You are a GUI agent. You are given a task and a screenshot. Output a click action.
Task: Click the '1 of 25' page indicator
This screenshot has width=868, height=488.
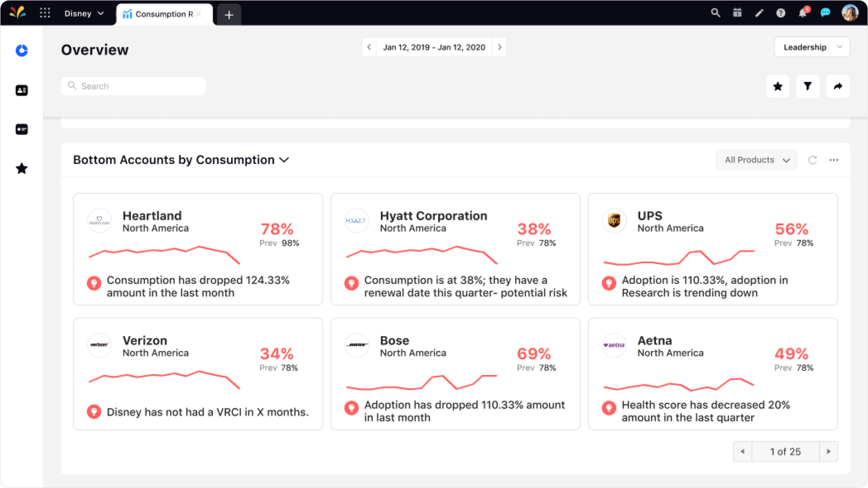(785, 452)
